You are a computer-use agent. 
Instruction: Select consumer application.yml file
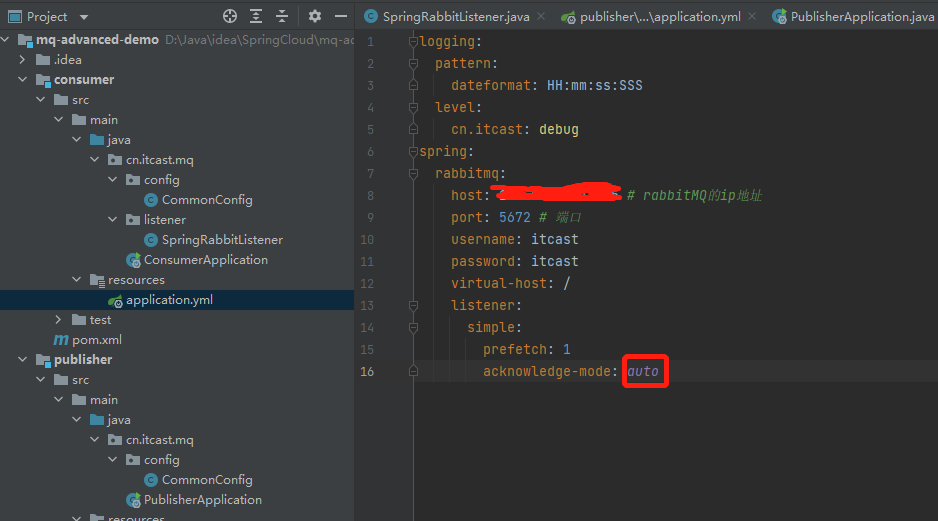tap(169, 300)
